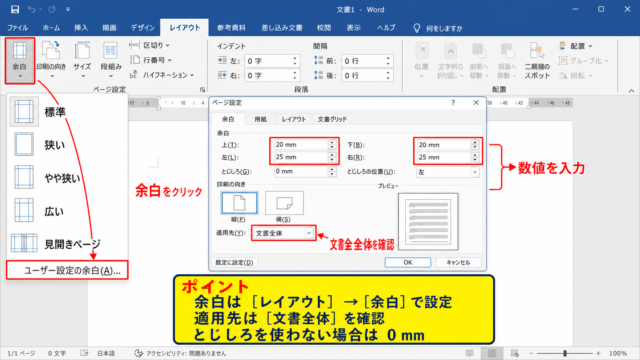
Task: Switch to print layout view icon
Action: click(x=492, y=353)
